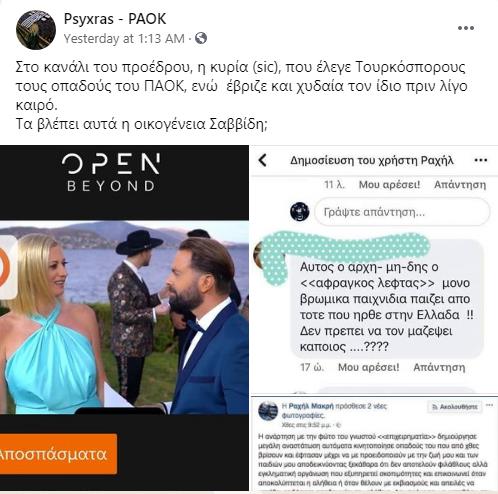The width and height of the screenshot is (498, 494).
Task: Click the orange Αποσπάσματα button
Action: [57, 454]
